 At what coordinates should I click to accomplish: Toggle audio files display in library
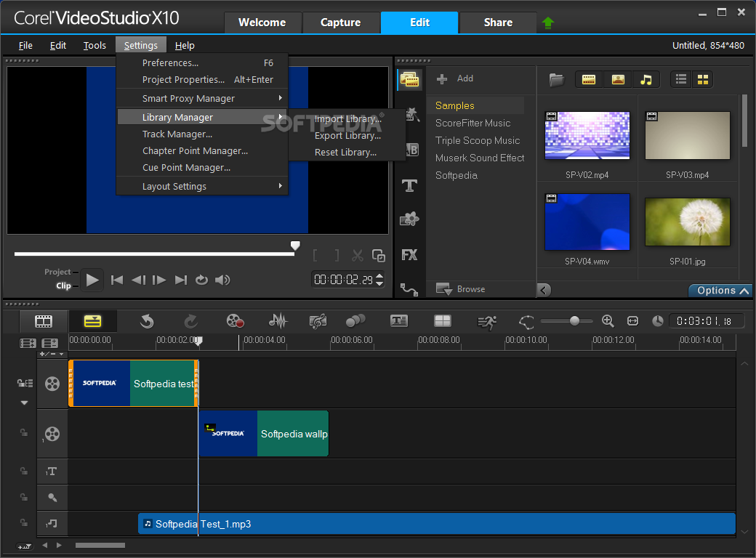[646, 79]
